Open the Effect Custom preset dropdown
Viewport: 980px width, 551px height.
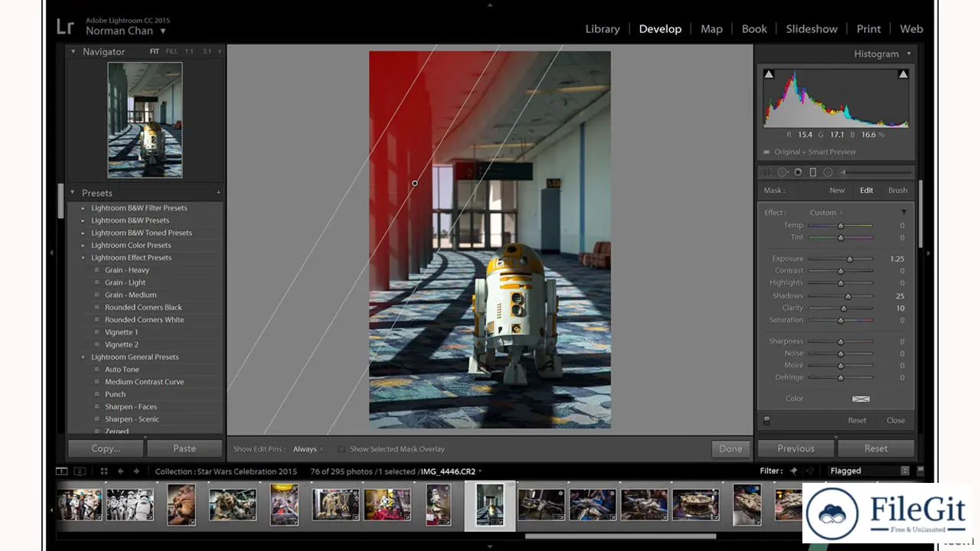pos(827,213)
